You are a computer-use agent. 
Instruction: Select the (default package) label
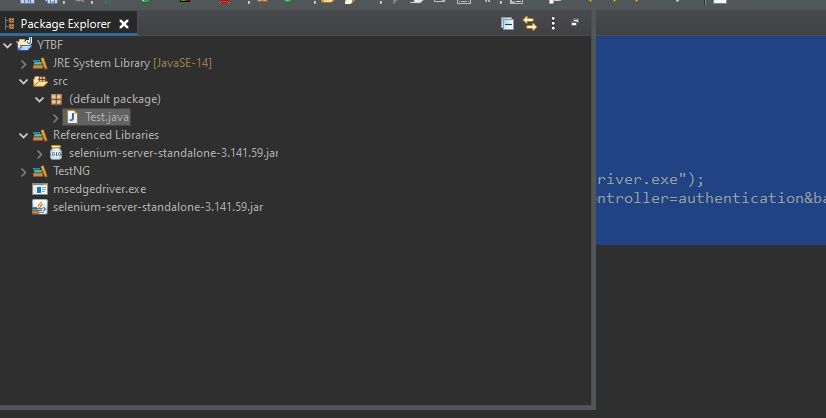coord(115,99)
